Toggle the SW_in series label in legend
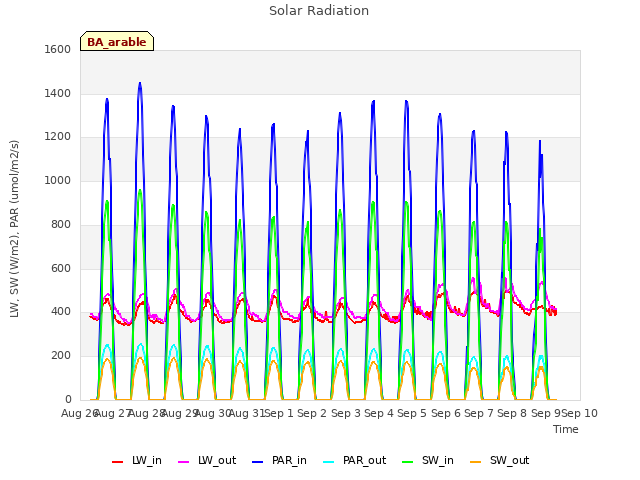640x480 pixels. coord(438,461)
